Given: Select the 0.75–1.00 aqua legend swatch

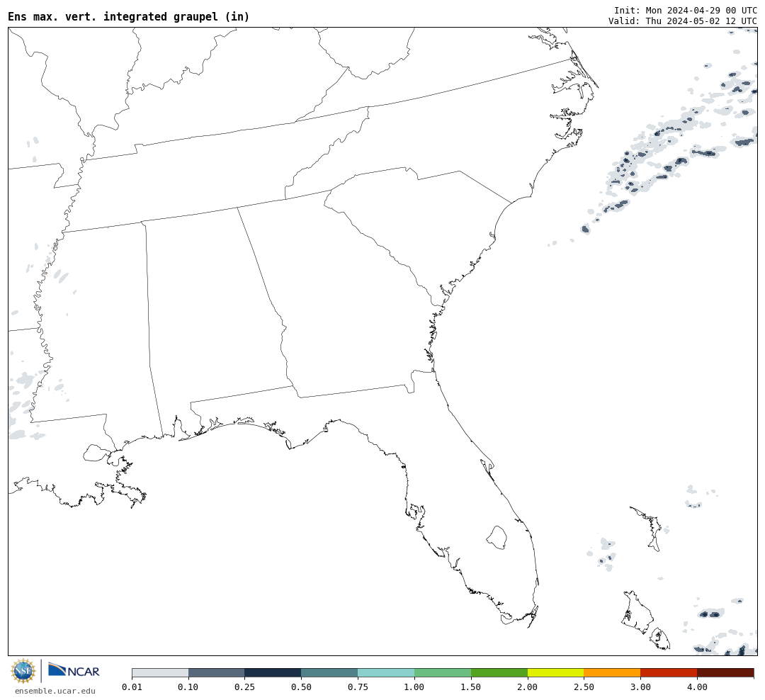Looking at the screenshot, I should point(387,673).
